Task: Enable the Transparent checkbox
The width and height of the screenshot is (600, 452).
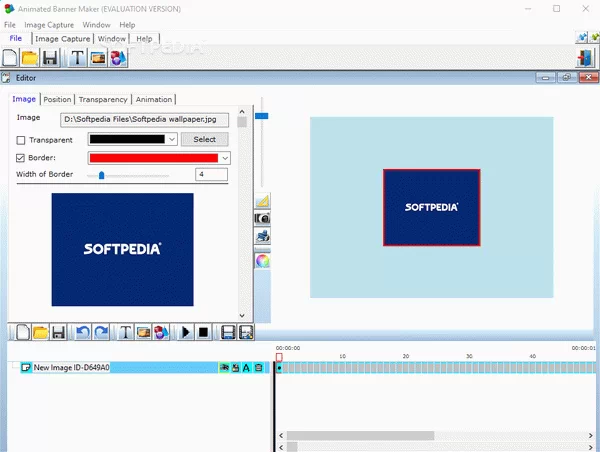Action: click(21, 140)
